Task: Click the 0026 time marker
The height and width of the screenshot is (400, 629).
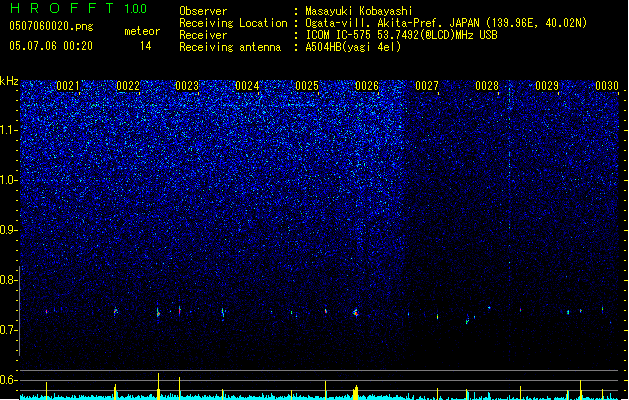Action: point(367,86)
